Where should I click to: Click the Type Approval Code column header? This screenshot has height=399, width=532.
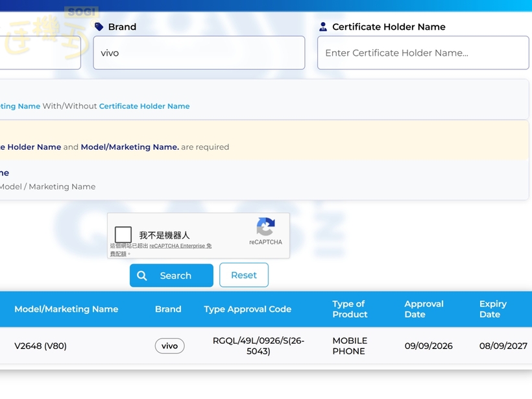click(248, 309)
